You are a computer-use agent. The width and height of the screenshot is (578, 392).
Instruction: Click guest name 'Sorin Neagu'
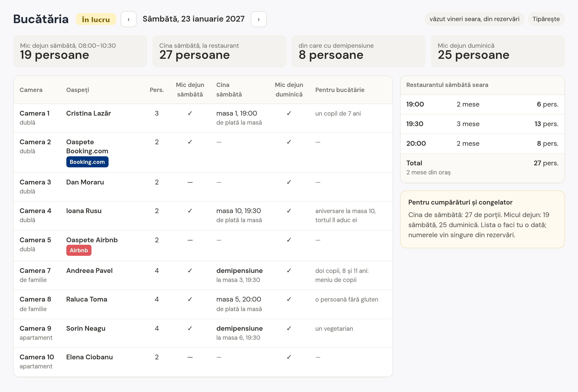[86, 328]
